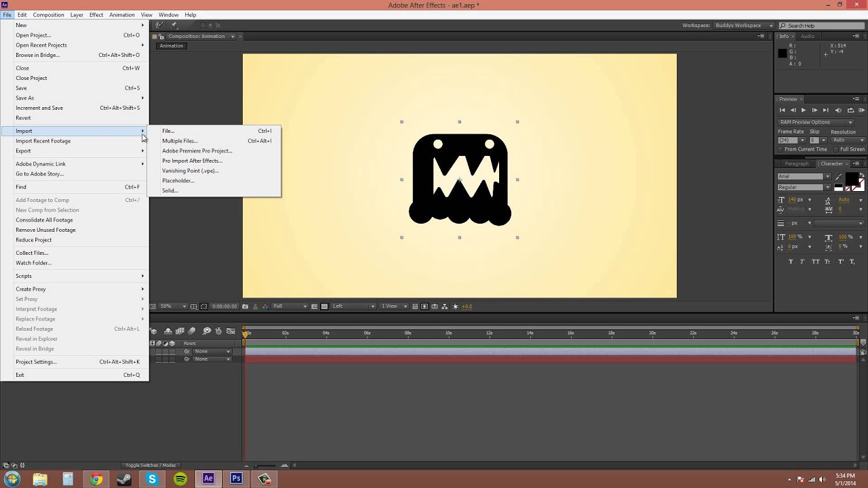Click the Chrome icon in the taskbar
Viewport: 868px width, 488px height.
pos(96,479)
